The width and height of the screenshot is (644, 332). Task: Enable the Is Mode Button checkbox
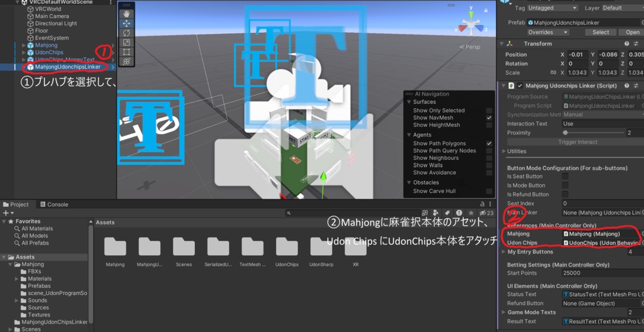pyautogui.click(x=565, y=185)
